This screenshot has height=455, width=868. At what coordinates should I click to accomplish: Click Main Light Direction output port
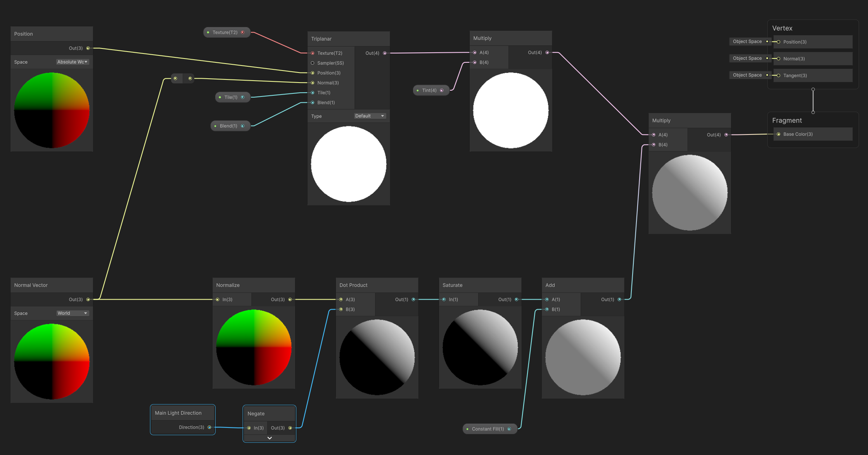[209, 427]
